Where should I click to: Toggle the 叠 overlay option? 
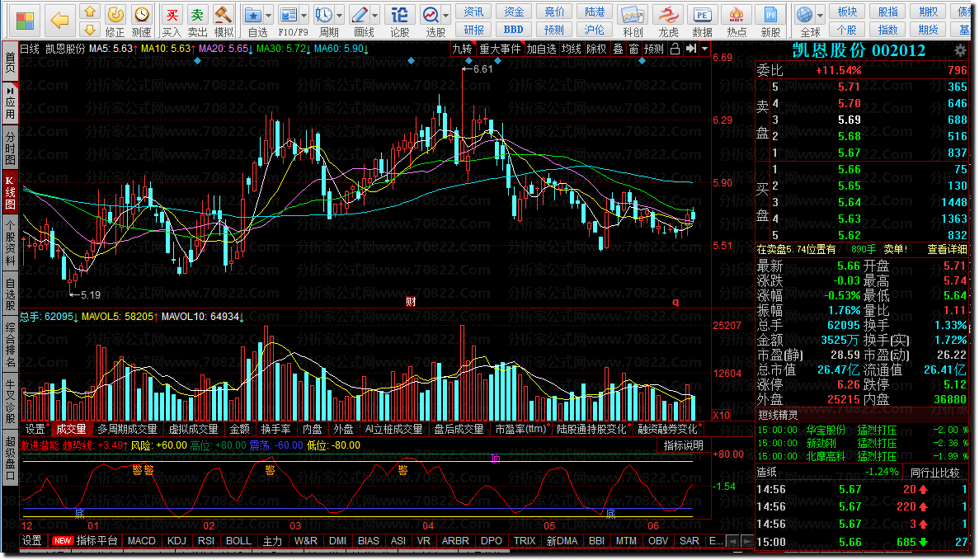618,49
